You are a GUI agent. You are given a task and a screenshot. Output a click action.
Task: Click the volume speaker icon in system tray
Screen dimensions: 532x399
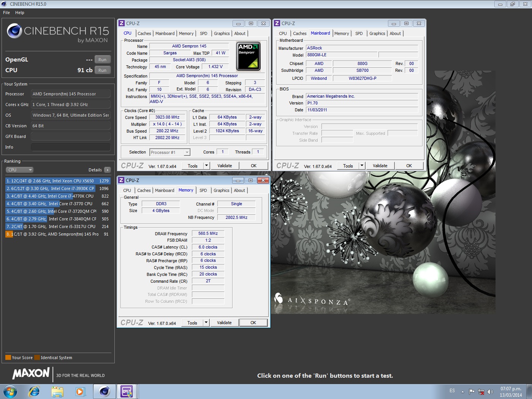pos(490,392)
